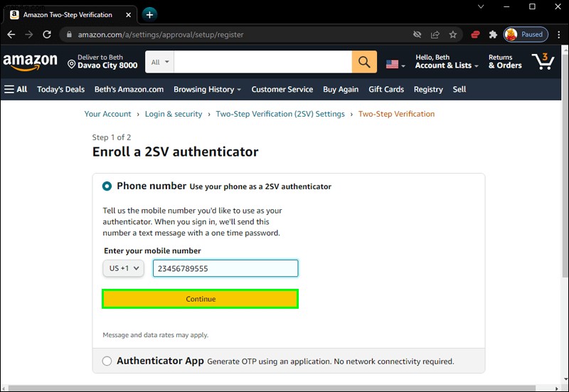Open the shopping cart

click(x=543, y=62)
